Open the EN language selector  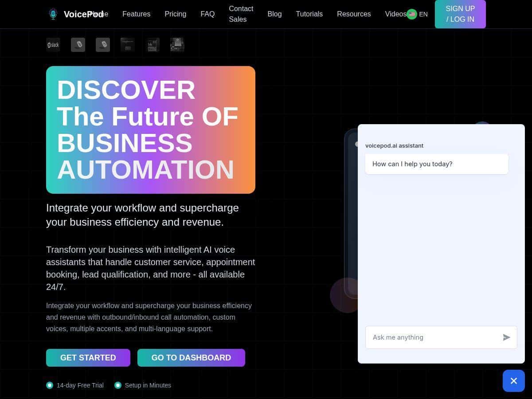(x=423, y=14)
